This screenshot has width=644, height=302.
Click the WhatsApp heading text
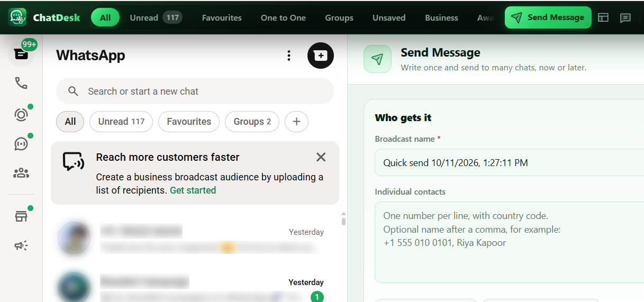[x=90, y=56]
